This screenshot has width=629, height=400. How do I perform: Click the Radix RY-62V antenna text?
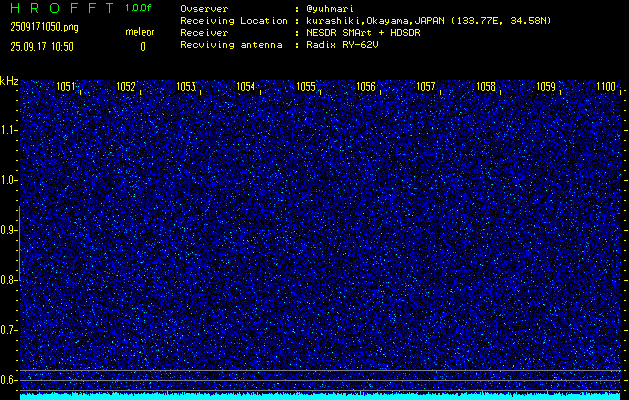click(x=342, y=45)
